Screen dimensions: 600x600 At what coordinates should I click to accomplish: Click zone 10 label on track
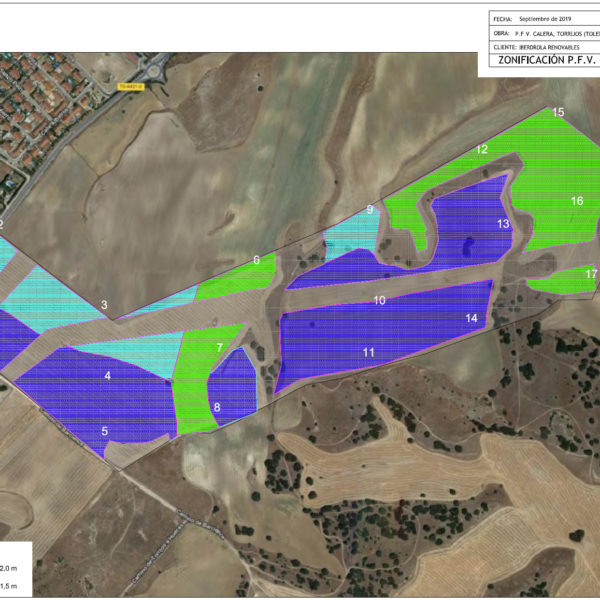pos(379,300)
